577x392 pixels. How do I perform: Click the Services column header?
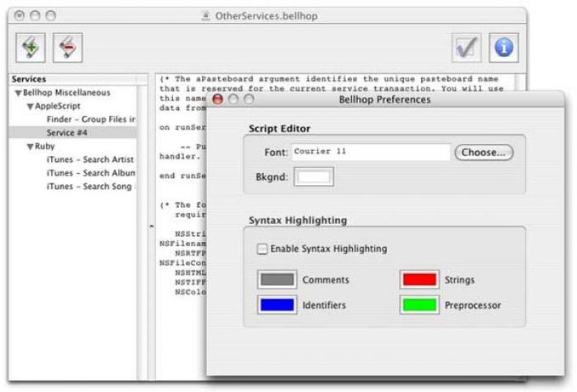[73, 79]
